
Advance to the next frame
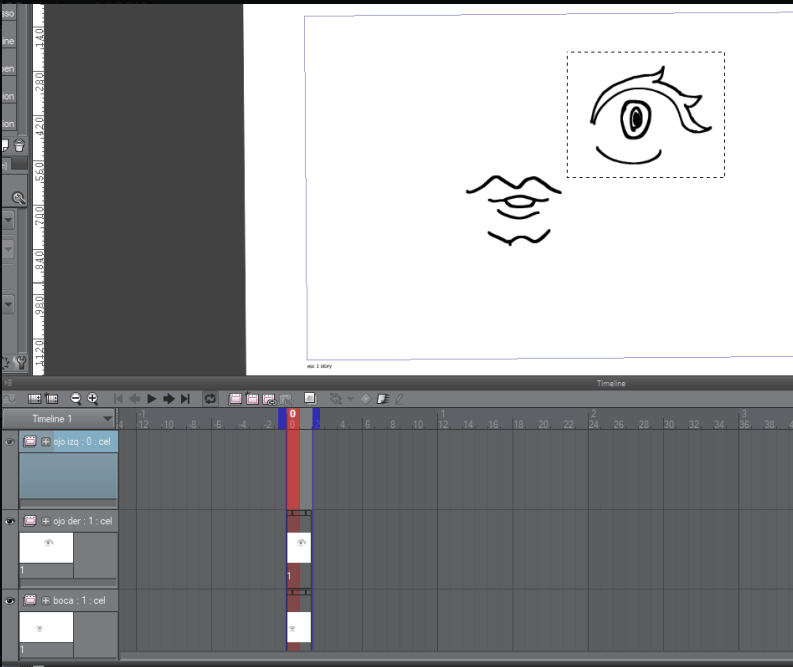(168, 399)
